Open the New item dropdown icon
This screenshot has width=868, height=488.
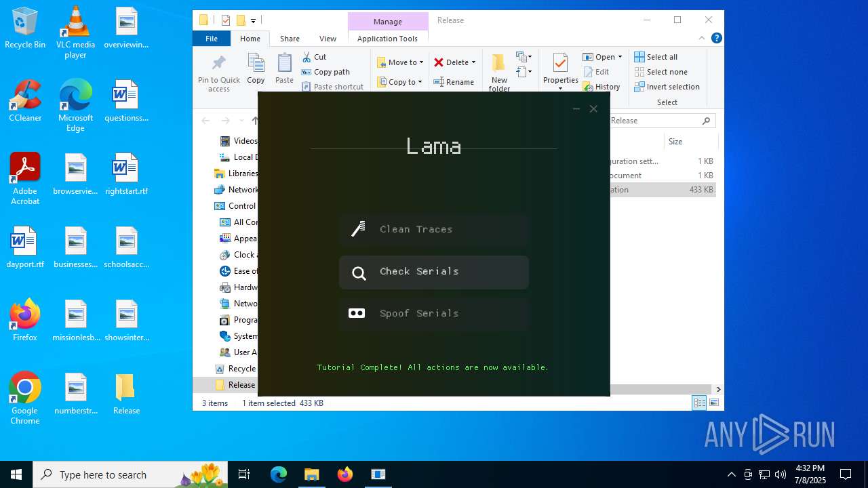[x=524, y=57]
